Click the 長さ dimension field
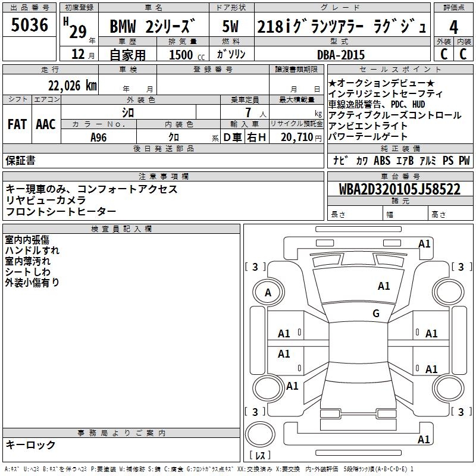This screenshot has width=476, height=476. point(355,214)
